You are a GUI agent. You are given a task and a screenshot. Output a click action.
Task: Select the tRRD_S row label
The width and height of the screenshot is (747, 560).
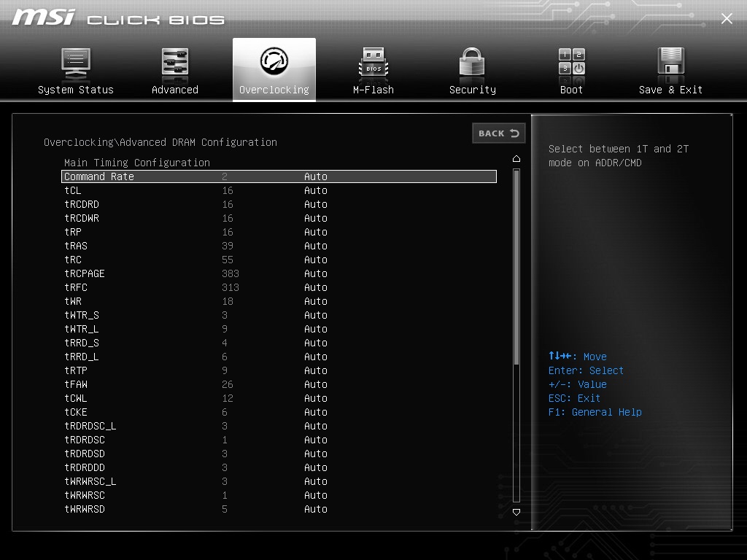pos(82,343)
